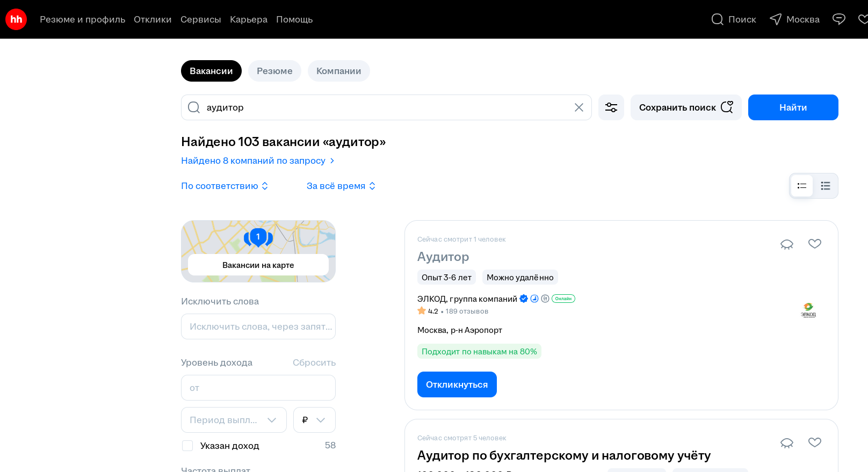868x472 pixels.
Task: Click Сбросить income filter link
Action: (314, 362)
